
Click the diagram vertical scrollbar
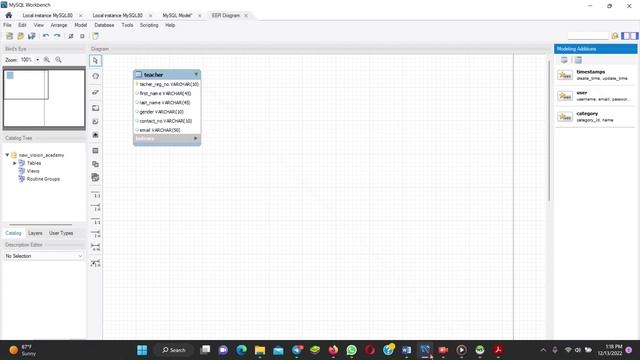coord(549,131)
